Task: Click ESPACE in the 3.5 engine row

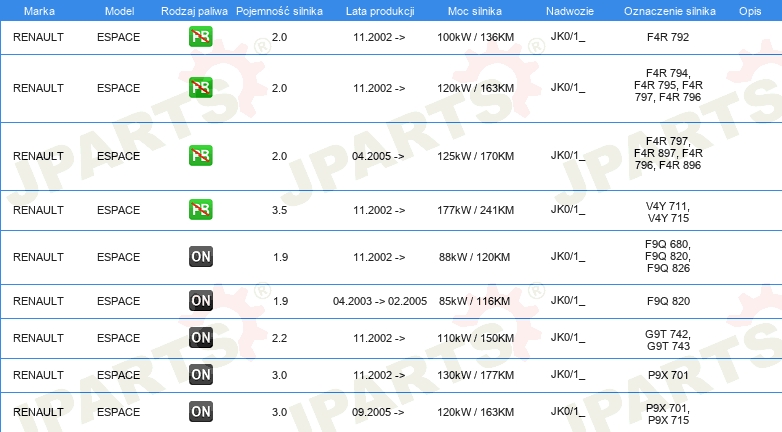Action: pos(119,210)
